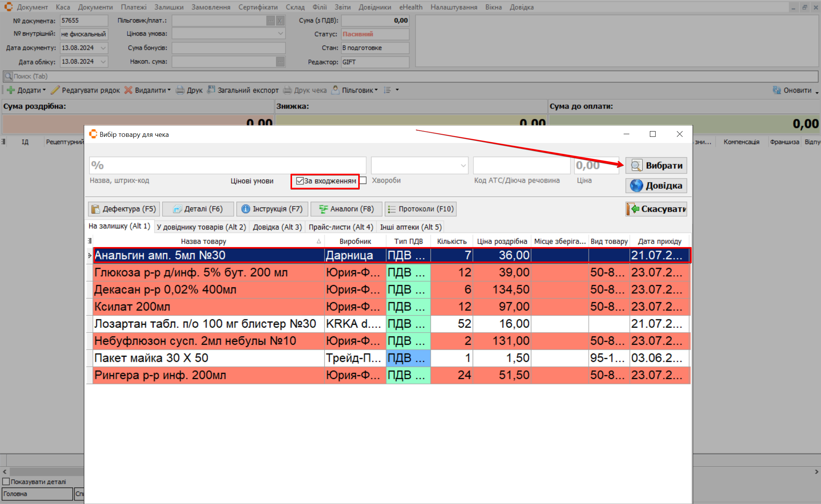This screenshot has height=504, width=821.
Task: Open Протоколи (F10) list button
Action: [421, 209]
